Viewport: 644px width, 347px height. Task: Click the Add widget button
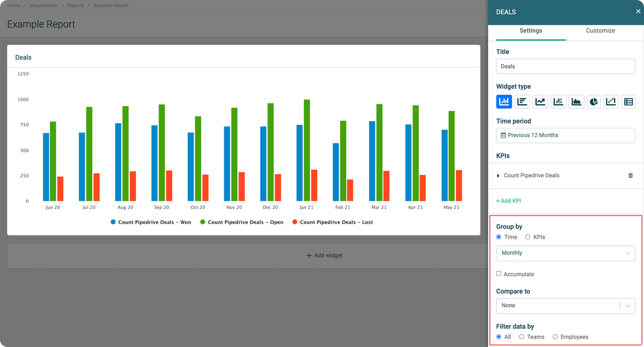325,255
